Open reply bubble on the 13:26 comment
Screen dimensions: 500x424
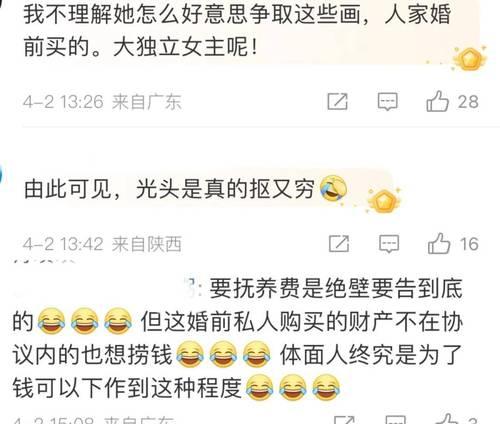387,101
